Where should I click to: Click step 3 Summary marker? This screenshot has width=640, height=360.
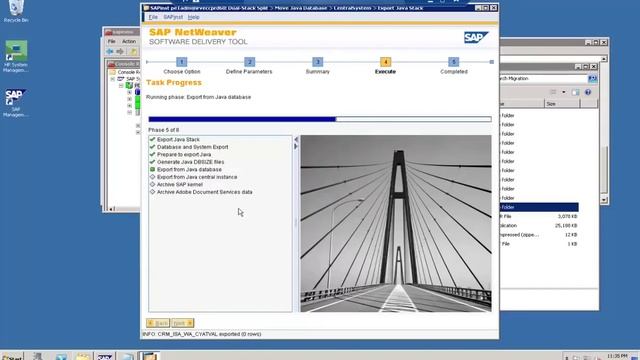pos(318,62)
